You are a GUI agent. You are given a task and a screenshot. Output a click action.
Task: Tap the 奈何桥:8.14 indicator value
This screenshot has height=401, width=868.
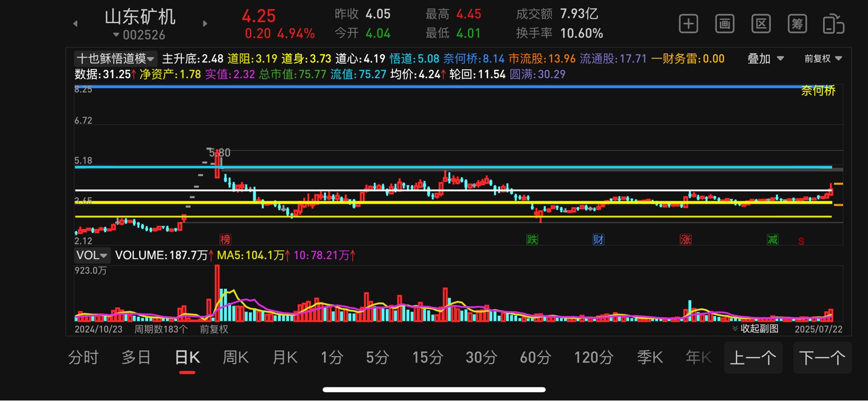point(474,59)
